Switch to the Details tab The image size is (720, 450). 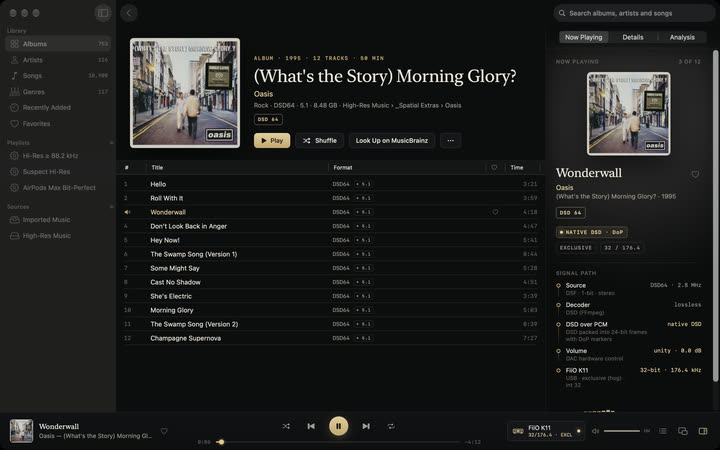pos(633,37)
